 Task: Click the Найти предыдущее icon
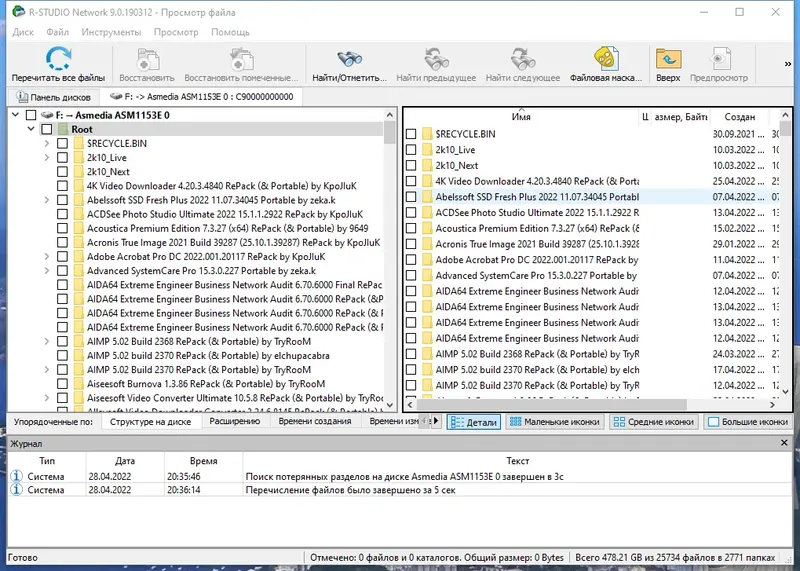(x=436, y=59)
